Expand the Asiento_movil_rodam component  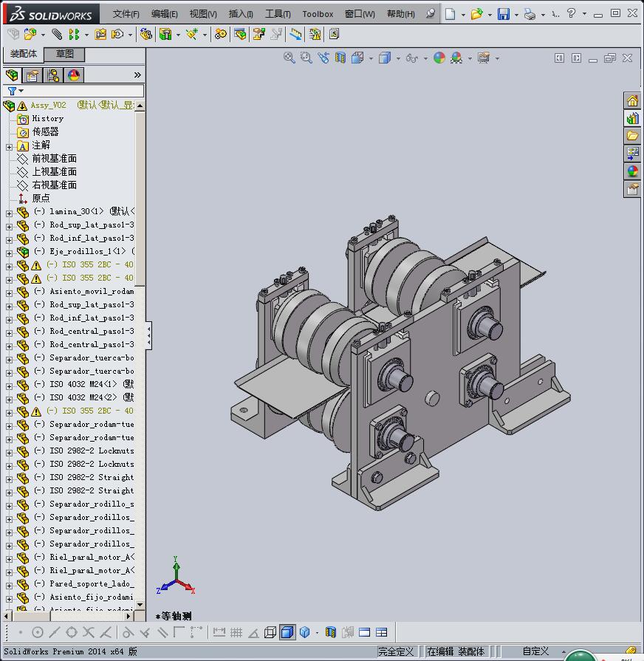pyautogui.click(x=10, y=293)
